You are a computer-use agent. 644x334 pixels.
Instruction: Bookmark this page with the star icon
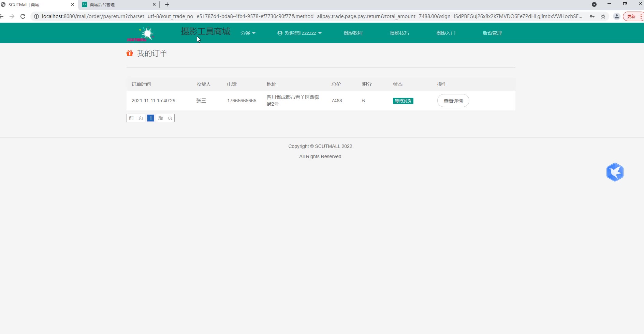[603, 16]
